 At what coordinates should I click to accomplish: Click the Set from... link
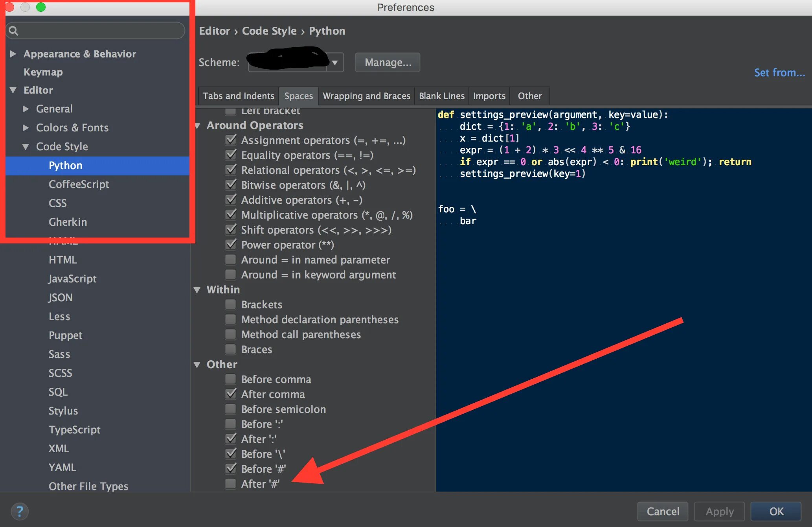[779, 73]
